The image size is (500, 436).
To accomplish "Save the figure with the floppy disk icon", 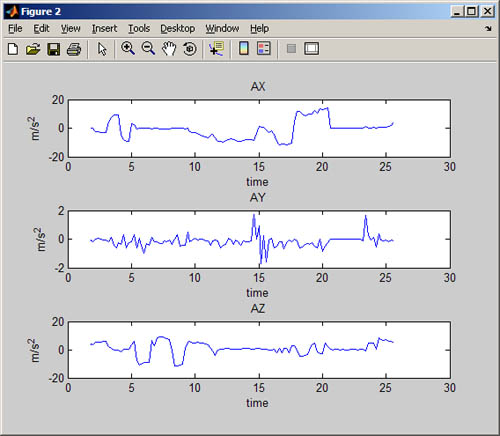I will tap(54, 49).
